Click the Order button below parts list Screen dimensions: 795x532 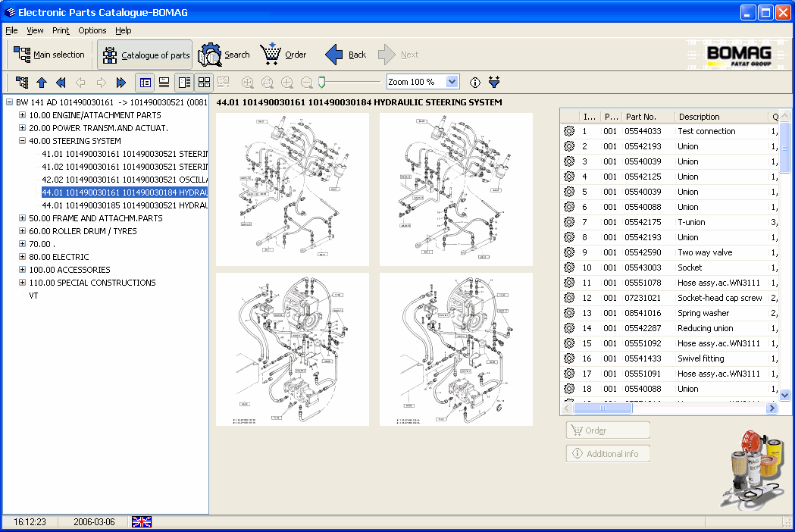608,430
